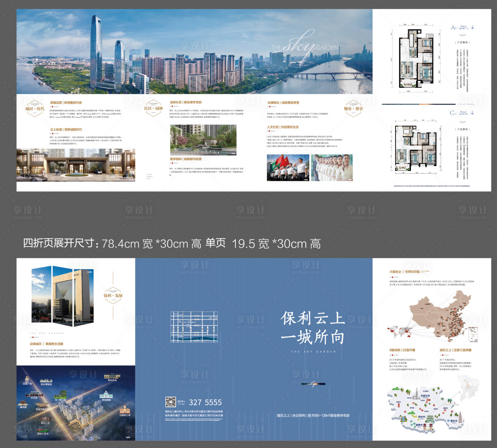The height and width of the screenshot is (448, 497).
Task: Click the 城居·时代 hexagon badge
Action: pos(35,108)
